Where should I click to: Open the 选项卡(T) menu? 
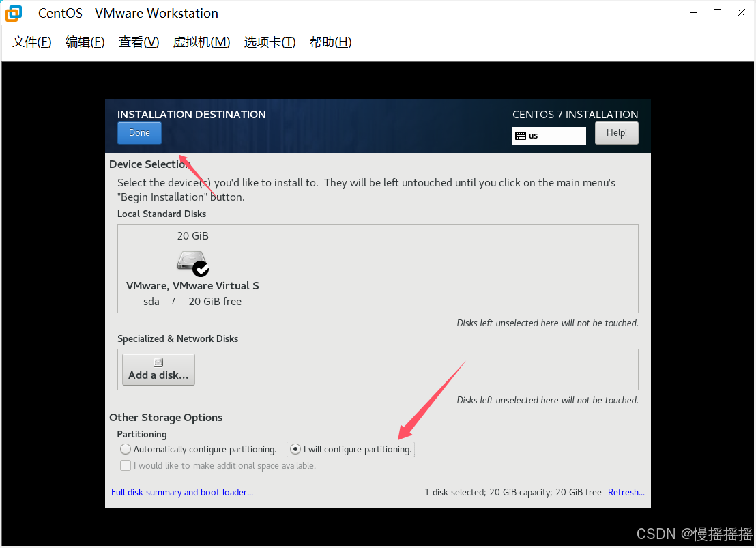click(270, 42)
